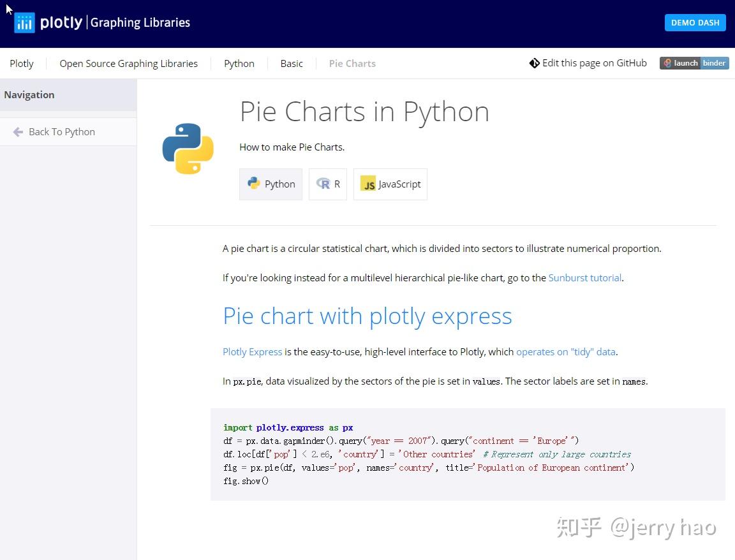Click the back arrow beside Back To Python

(x=19, y=132)
